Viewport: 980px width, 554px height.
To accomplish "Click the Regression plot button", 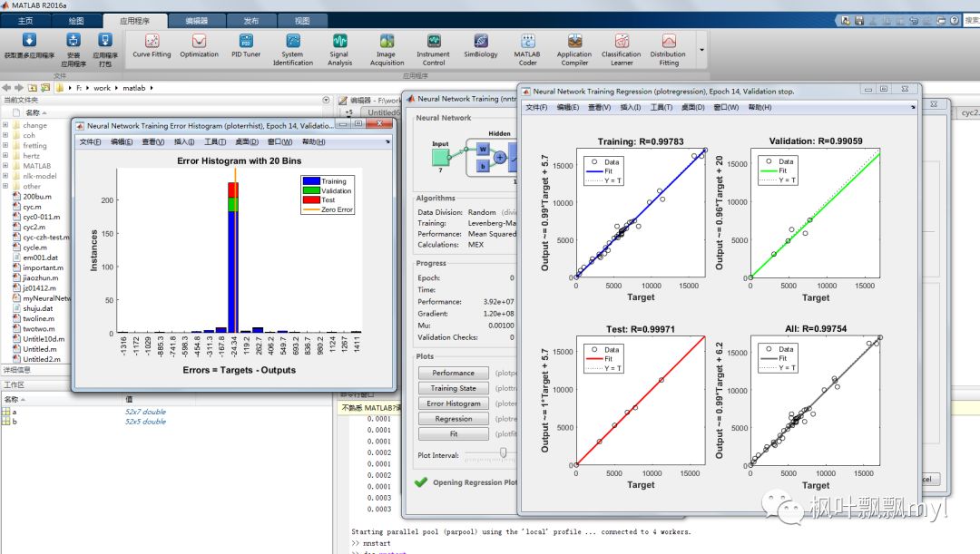I will [453, 419].
